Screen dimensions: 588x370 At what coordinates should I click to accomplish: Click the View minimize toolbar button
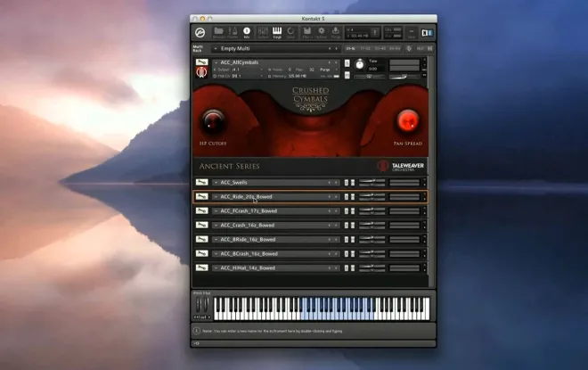(x=412, y=33)
